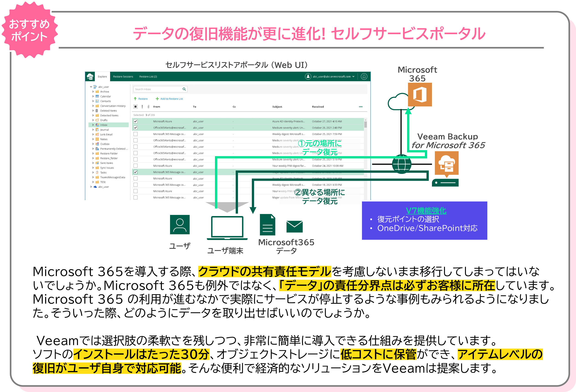This screenshot has height=392, width=576.
Task: Click subject 'Your weekly PIM digest for...' October 24
Action: 289,166
